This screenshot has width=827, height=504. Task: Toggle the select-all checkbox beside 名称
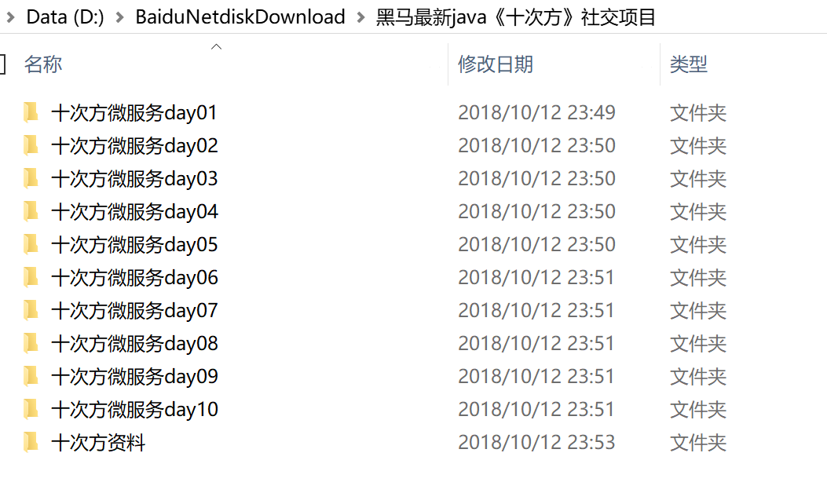tap(2, 64)
